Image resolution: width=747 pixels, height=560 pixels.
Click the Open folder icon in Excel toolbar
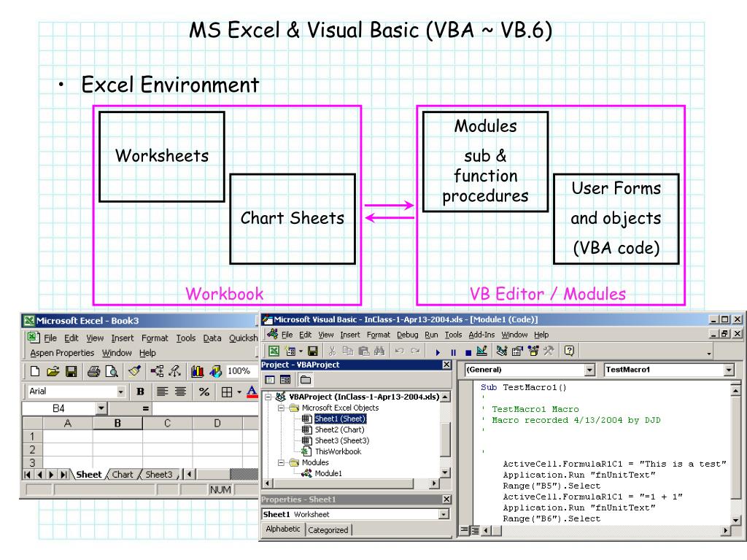tap(53, 371)
